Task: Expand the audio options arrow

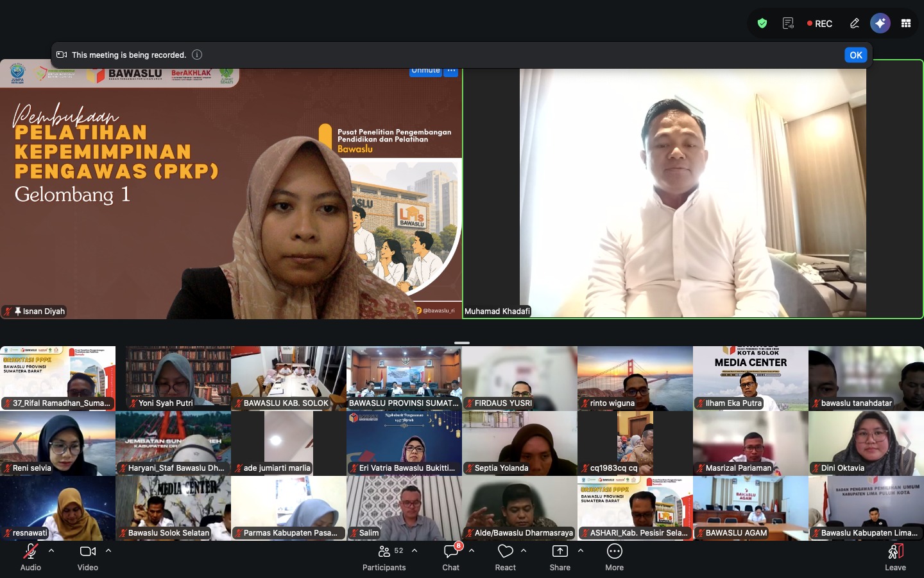Action: click(x=51, y=551)
